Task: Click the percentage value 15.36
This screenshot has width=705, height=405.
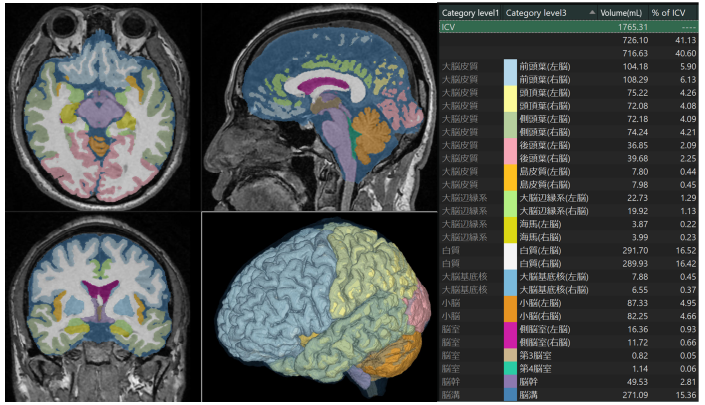Action: tap(686, 395)
